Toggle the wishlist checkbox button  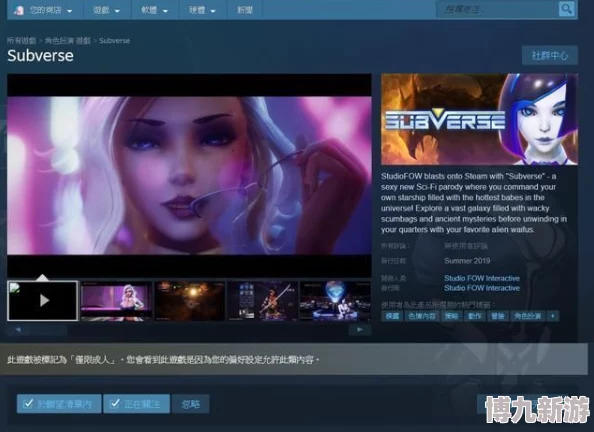click(x=59, y=404)
